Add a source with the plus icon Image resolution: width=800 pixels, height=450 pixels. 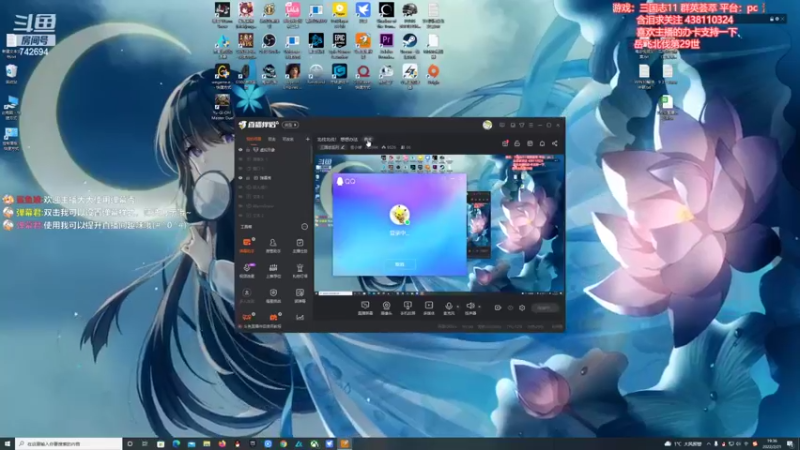pyautogui.click(x=308, y=139)
